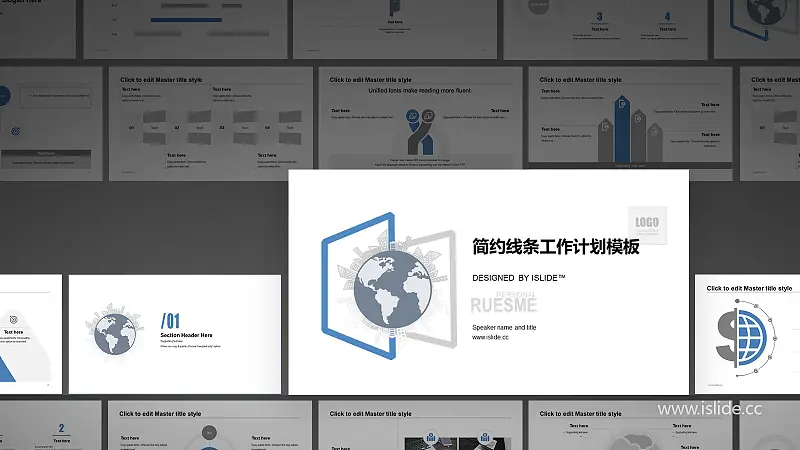
Task: Open the www.islide.cc link under Speaker name
Action: tap(490, 337)
